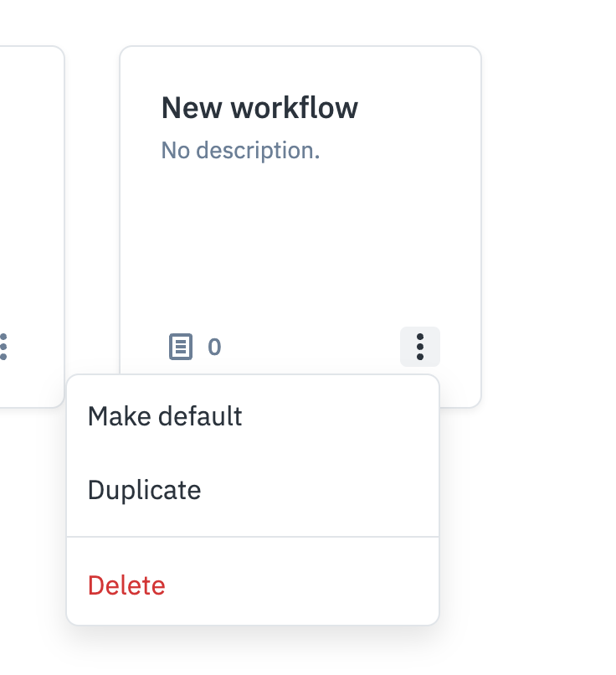Click the New workflow title
The image size is (616, 675).
[x=261, y=106]
